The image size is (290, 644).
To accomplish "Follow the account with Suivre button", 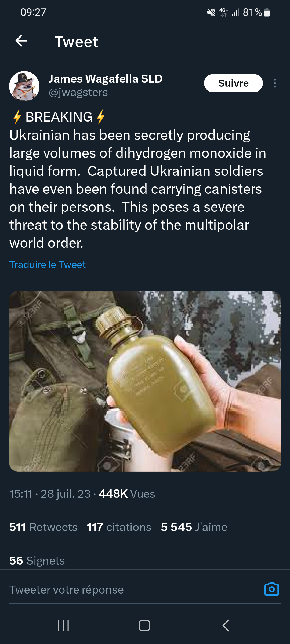I will pos(233,83).
